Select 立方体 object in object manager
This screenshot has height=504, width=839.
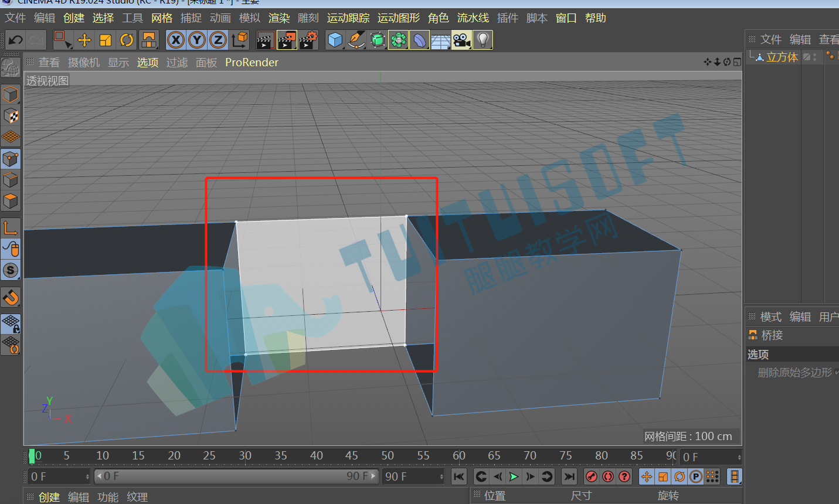point(782,57)
